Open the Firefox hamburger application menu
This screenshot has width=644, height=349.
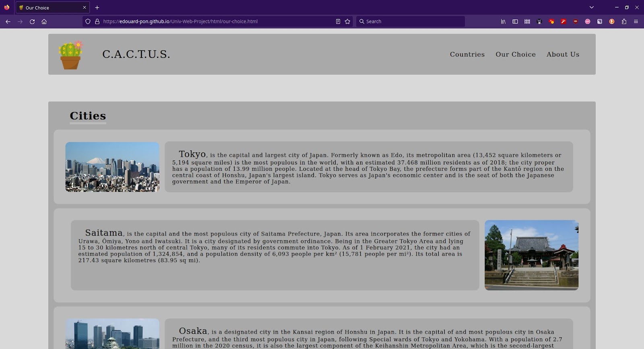636,21
